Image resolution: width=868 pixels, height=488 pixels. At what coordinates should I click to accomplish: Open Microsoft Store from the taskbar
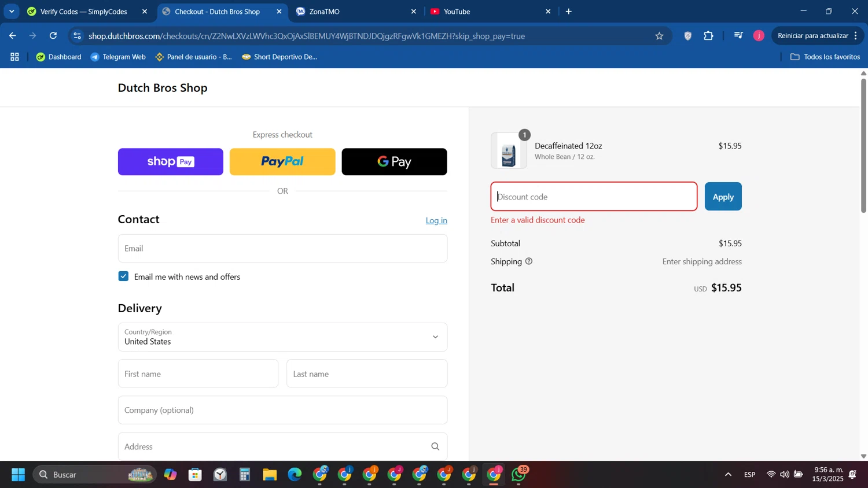click(195, 475)
